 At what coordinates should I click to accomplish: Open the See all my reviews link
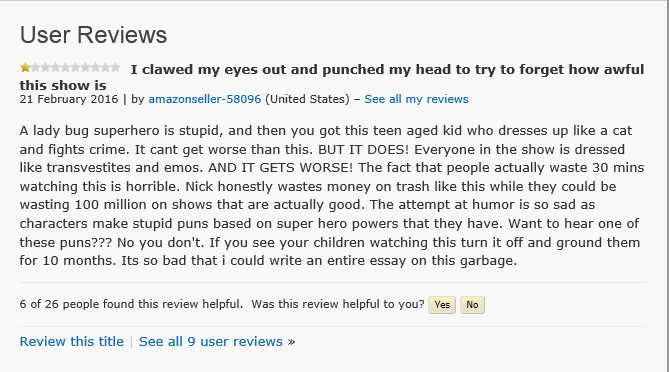pos(416,99)
